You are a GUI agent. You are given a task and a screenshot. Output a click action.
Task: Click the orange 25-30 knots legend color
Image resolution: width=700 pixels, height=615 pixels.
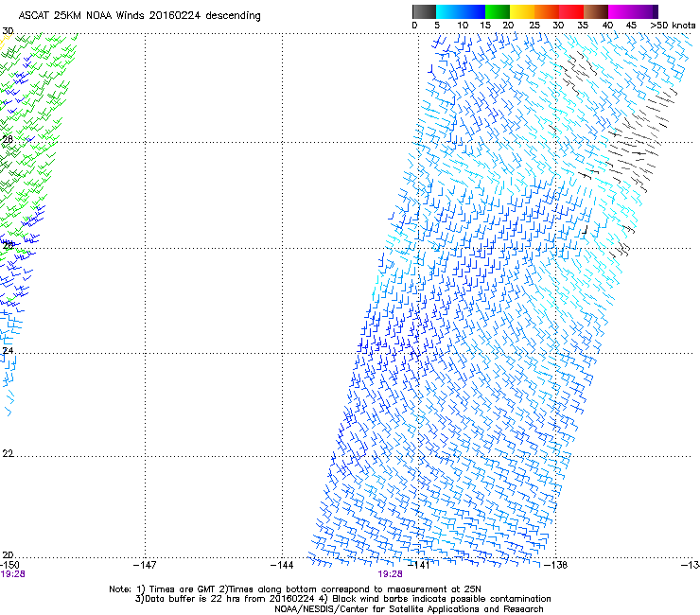pos(547,11)
